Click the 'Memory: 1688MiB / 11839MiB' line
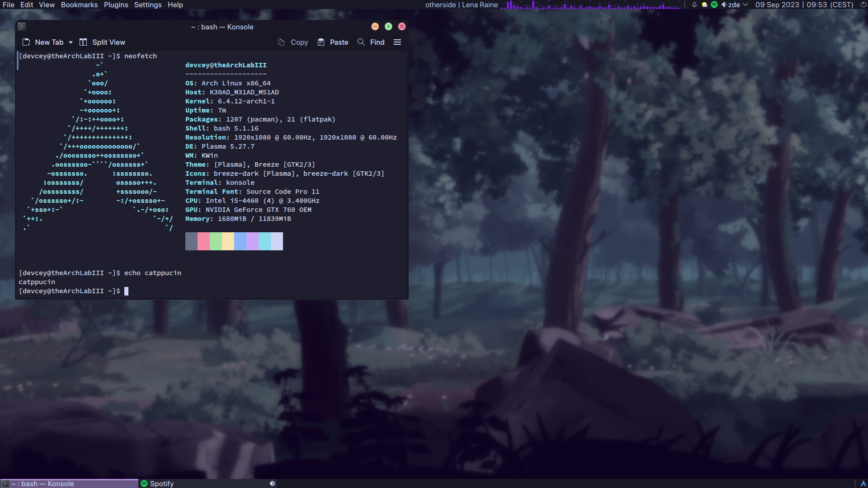The height and width of the screenshot is (488, 868). (x=238, y=219)
